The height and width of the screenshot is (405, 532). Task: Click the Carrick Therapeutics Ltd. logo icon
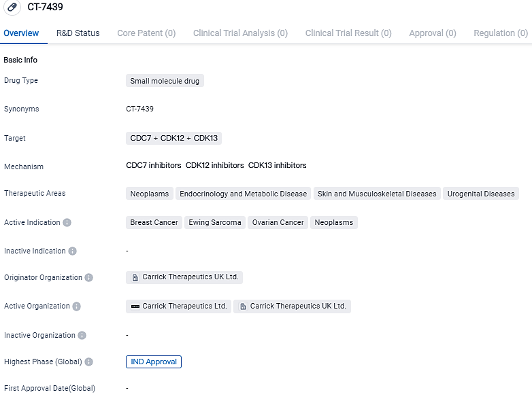(x=135, y=306)
